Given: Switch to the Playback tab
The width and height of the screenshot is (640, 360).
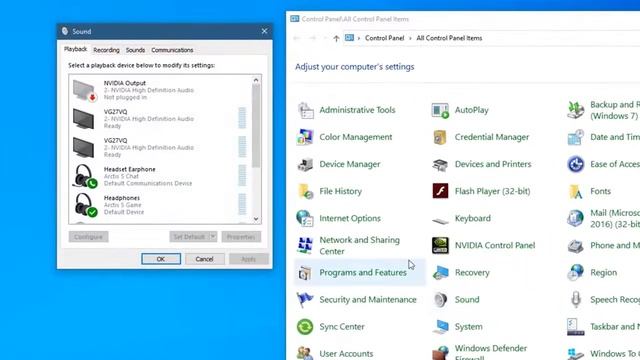Looking at the screenshot, I should 76,49.
